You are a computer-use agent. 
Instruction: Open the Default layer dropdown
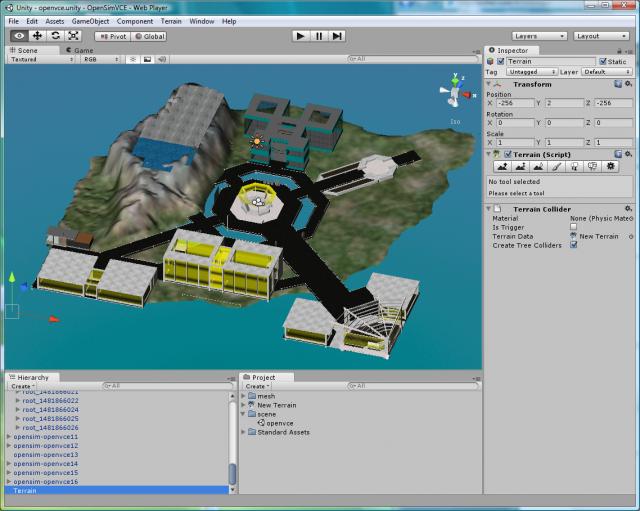pos(607,72)
